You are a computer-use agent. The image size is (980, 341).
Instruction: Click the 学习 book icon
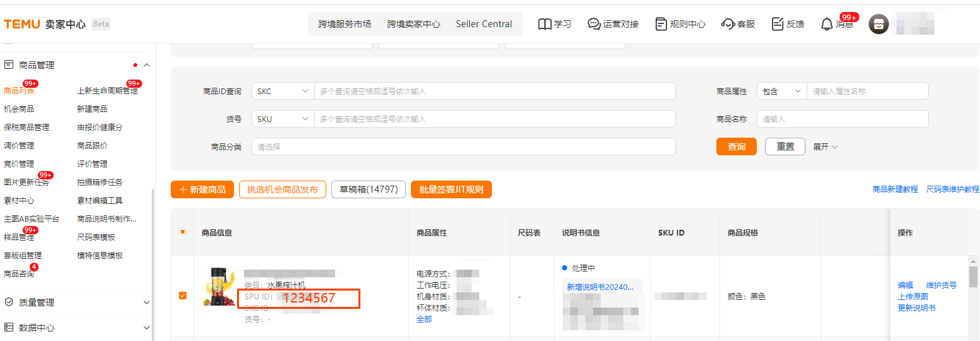[544, 24]
